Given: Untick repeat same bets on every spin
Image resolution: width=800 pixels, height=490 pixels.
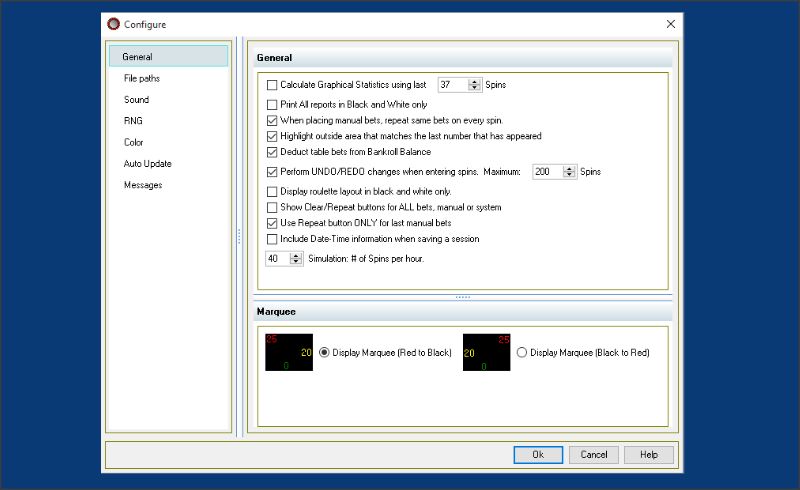Looking at the screenshot, I should tap(272, 120).
